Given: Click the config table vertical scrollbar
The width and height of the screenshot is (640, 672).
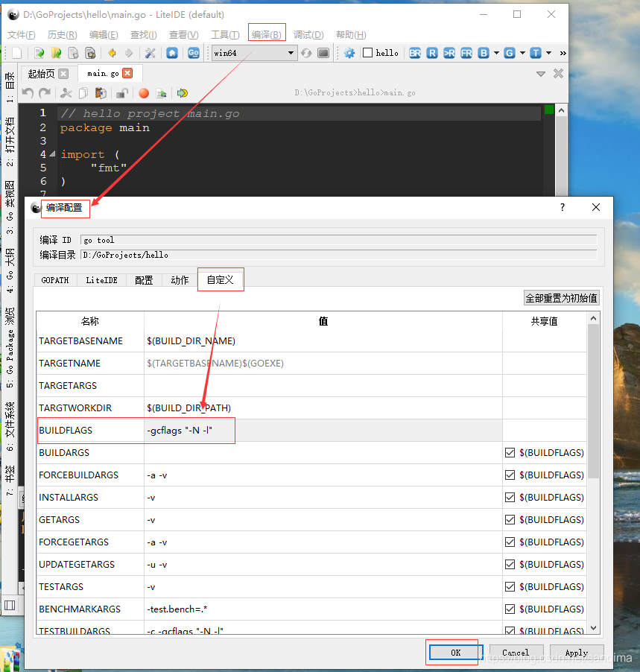Looking at the screenshot, I should point(593,402).
